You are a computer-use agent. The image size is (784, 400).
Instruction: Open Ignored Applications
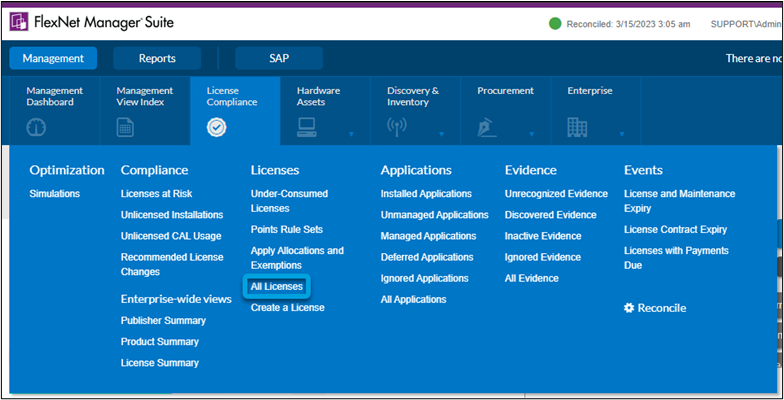tap(424, 278)
